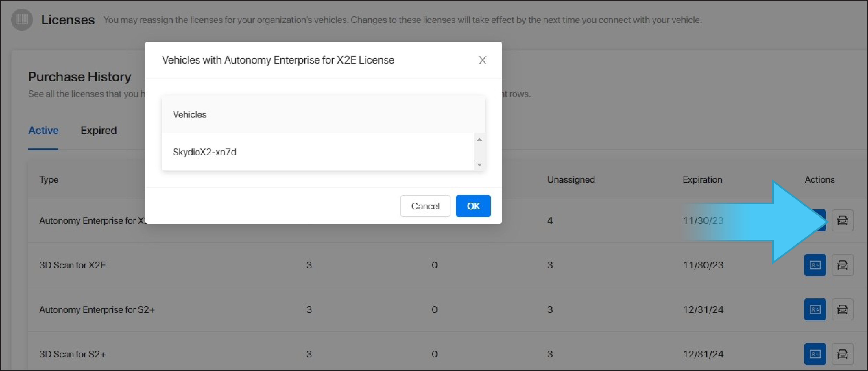Open assign license icon for 3D Scan for S2+
This screenshot has width=868, height=371.
(815, 354)
